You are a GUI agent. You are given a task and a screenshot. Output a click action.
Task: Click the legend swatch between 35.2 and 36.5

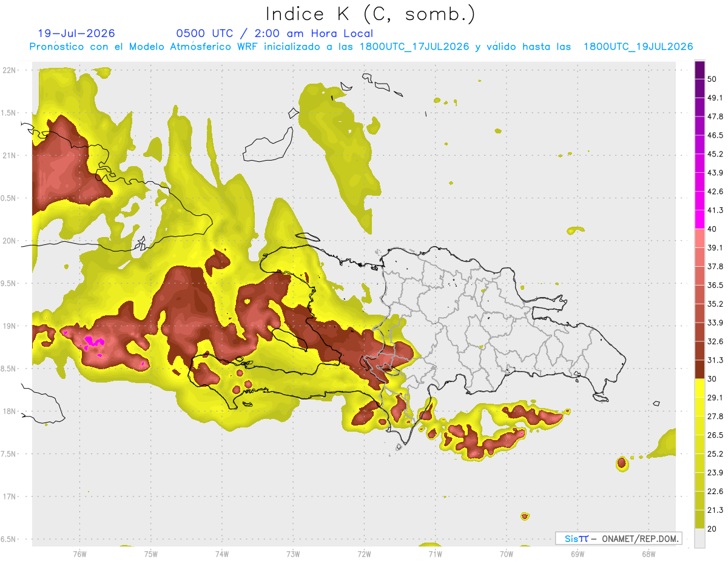coord(699,294)
